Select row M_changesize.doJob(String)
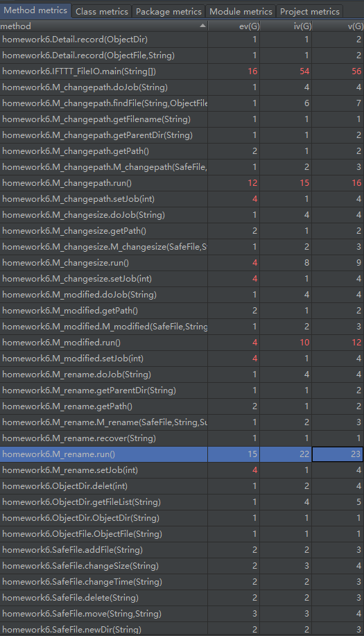The width and height of the screenshot is (364, 636). pyautogui.click(x=182, y=214)
